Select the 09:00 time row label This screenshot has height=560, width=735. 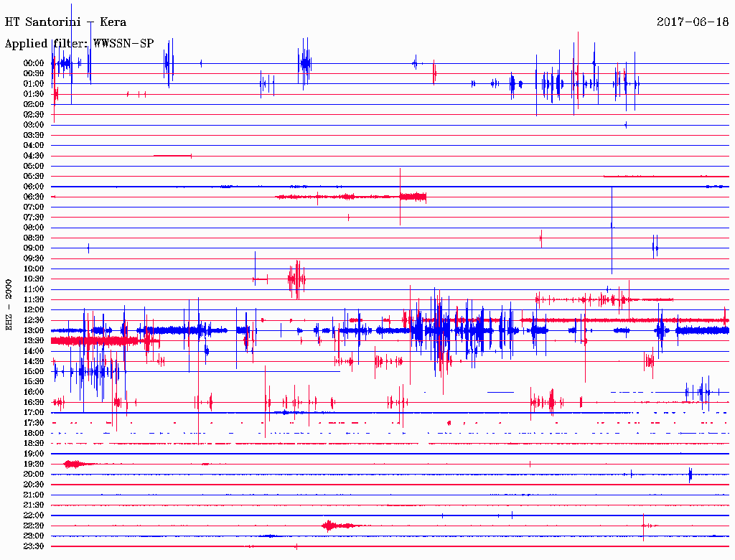34,248
